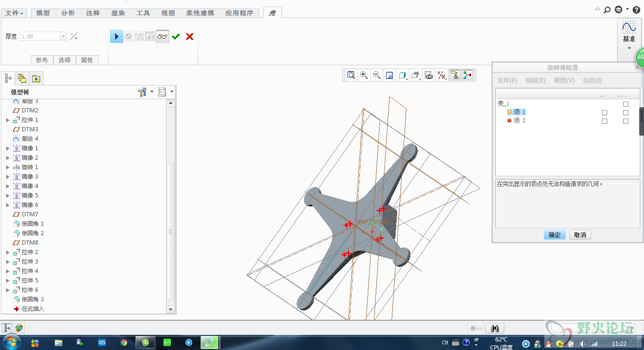Open the 参考 panel tab
The height and width of the screenshot is (350, 644).
[42, 60]
